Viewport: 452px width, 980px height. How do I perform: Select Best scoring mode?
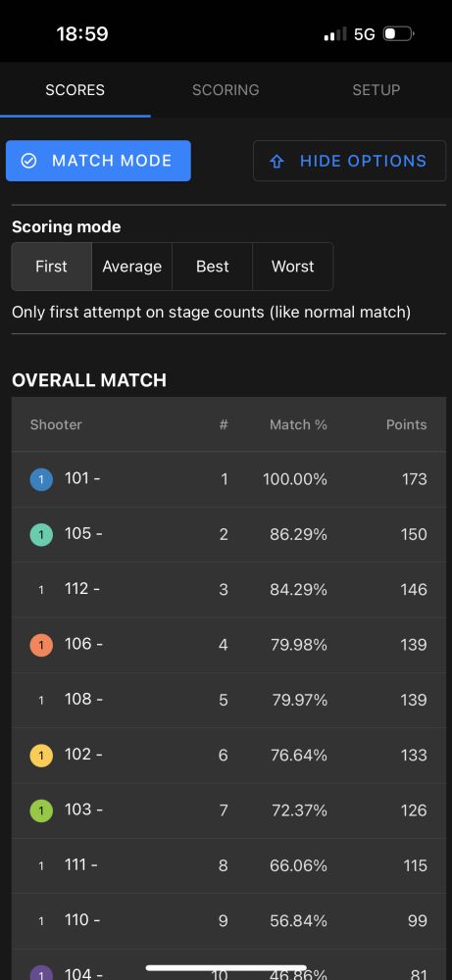click(x=213, y=267)
